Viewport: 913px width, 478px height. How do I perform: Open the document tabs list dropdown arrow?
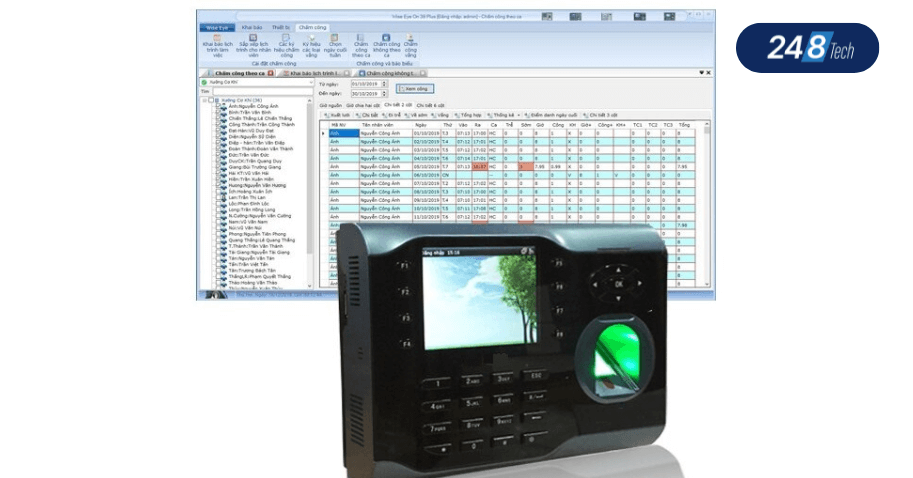coord(701,73)
